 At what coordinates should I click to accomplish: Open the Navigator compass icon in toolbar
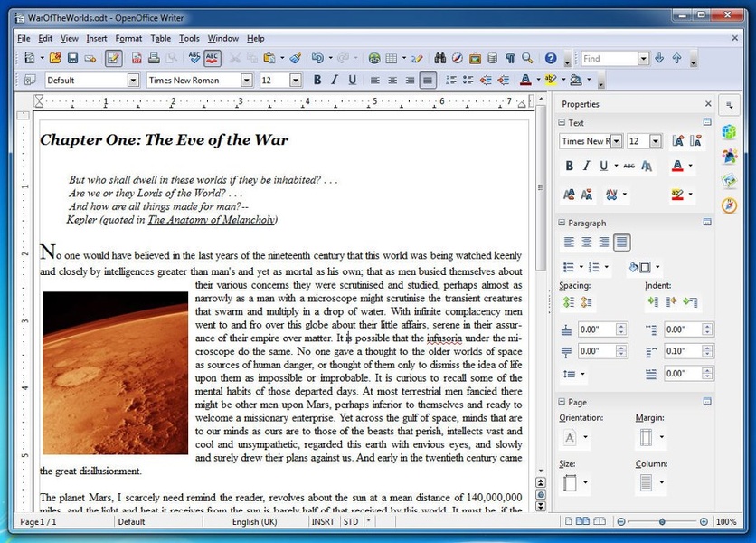458,59
